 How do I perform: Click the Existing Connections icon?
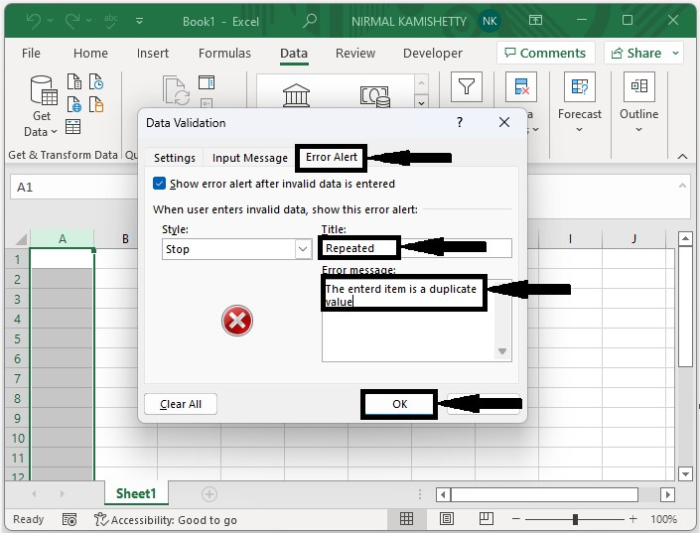[96, 104]
